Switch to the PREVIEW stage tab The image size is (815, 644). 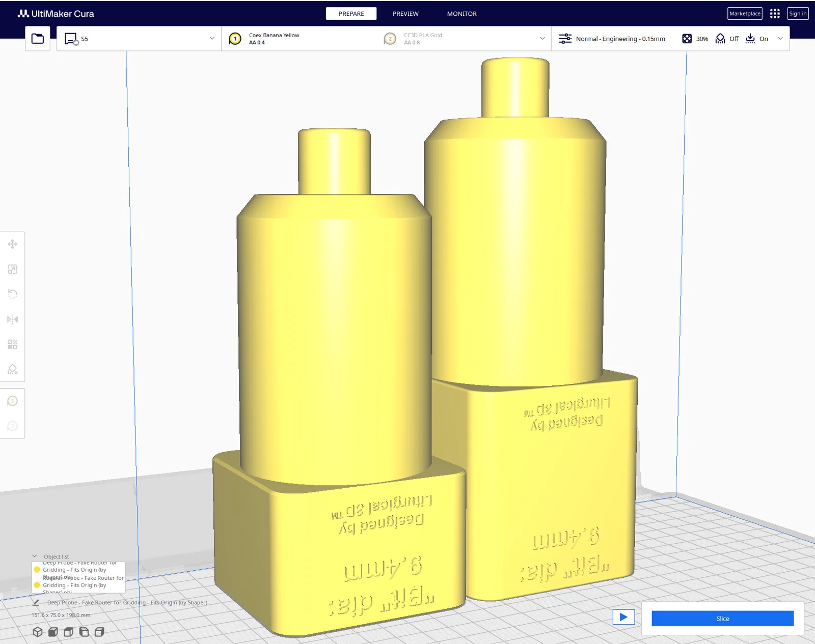point(405,14)
